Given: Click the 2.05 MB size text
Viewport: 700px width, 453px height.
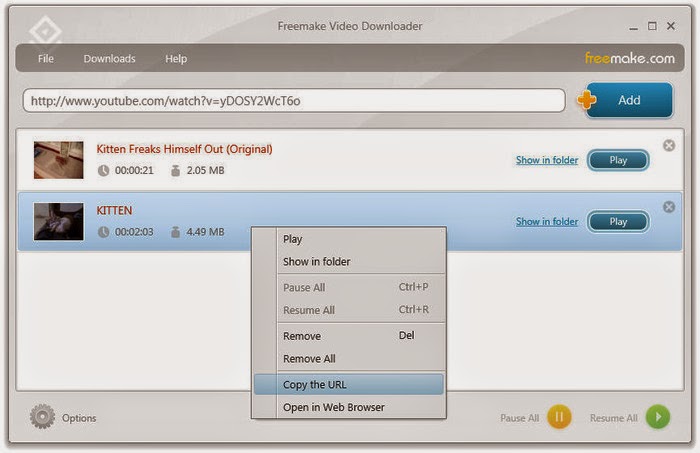Looking at the screenshot, I should click(205, 170).
